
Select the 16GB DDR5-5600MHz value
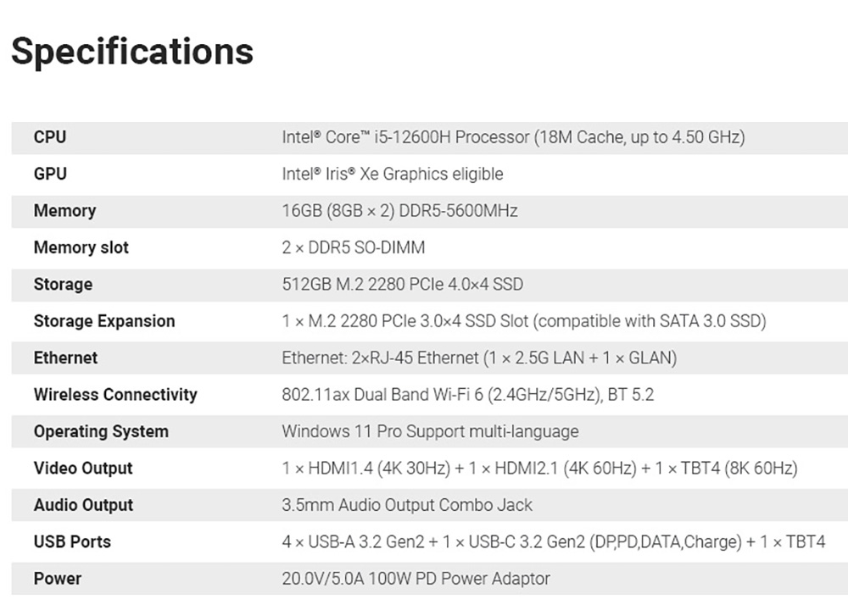coord(399,211)
